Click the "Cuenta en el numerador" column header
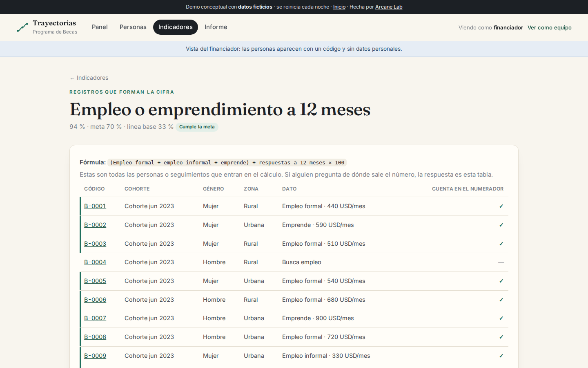 [468, 189]
